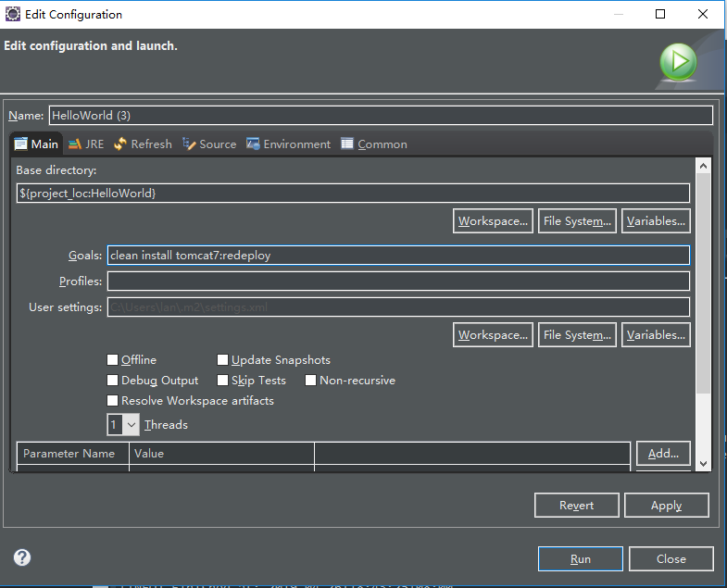Click Workspace button under Base directory
Screen dimensions: 727x588
493,221
